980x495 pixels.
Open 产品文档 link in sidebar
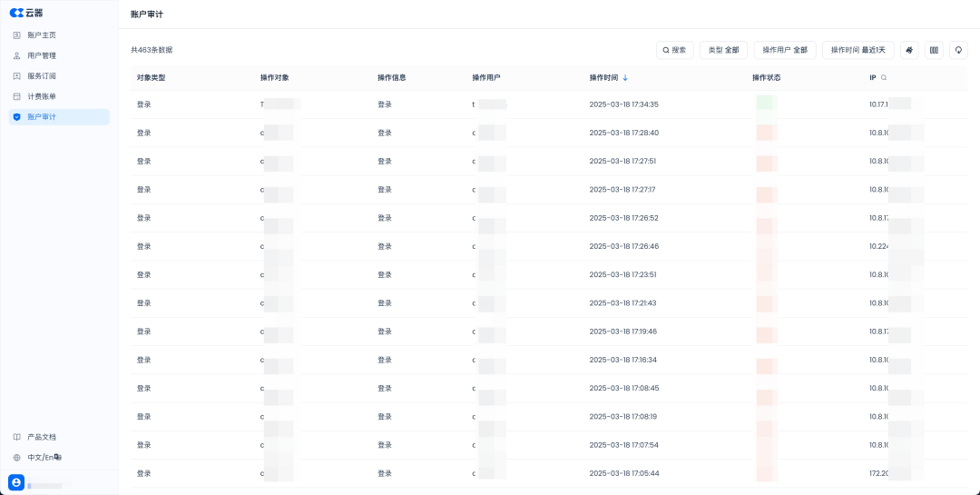point(59,437)
